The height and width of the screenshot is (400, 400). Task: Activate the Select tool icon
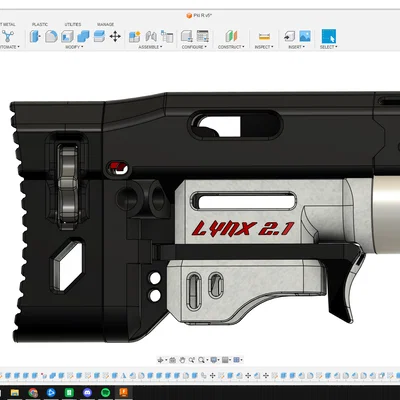(329, 36)
